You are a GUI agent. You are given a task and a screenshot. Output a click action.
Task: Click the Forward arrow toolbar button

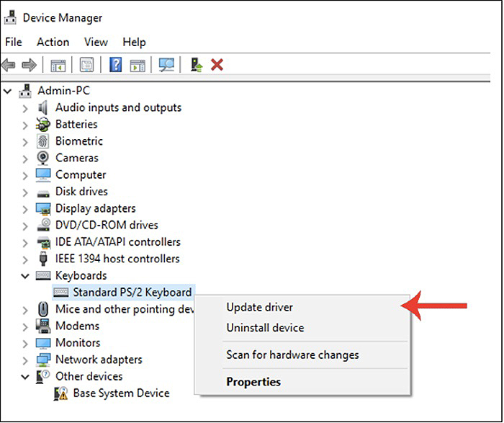tap(29, 65)
